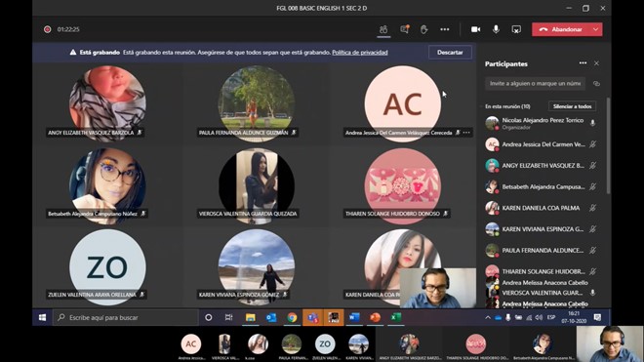The height and width of the screenshot is (362, 644).
Task: Expand the arrow next to Abandonar
Action: (x=596, y=29)
